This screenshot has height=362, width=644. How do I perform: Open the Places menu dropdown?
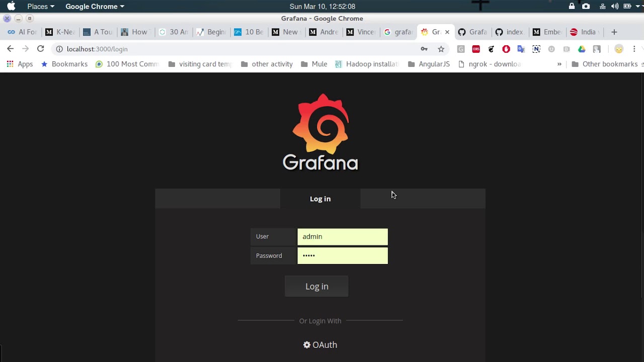pyautogui.click(x=41, y=6)
